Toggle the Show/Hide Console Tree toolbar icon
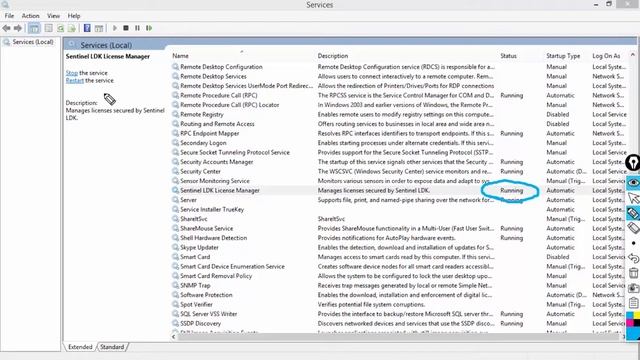 click(x=34, y=28)
